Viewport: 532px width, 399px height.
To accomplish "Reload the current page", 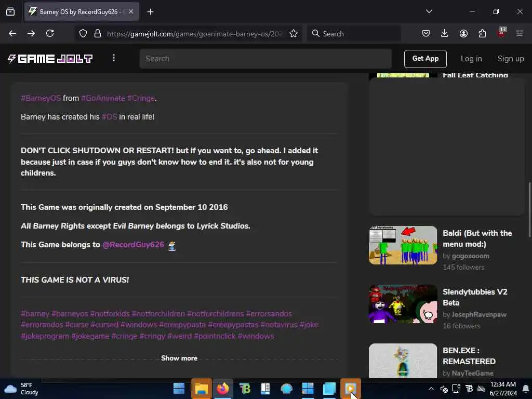I will 50,33.
